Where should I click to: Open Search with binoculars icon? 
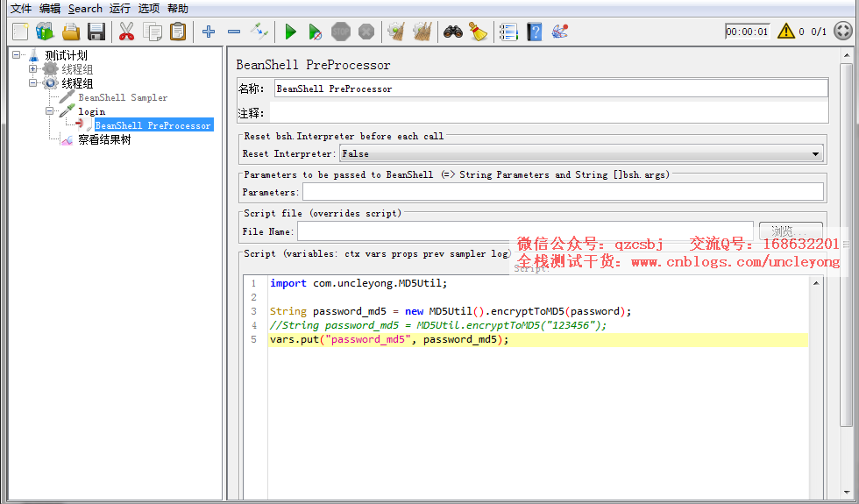click(x=453, y=32)
